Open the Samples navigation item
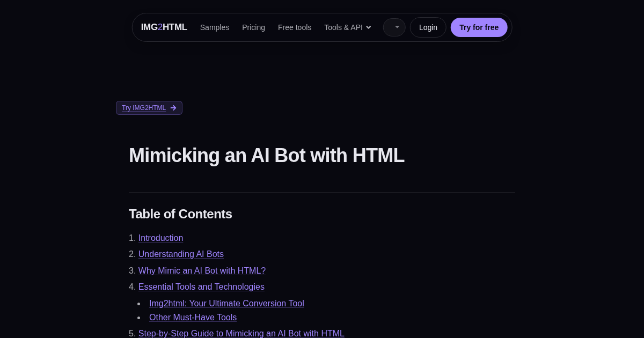 point(215,27)
